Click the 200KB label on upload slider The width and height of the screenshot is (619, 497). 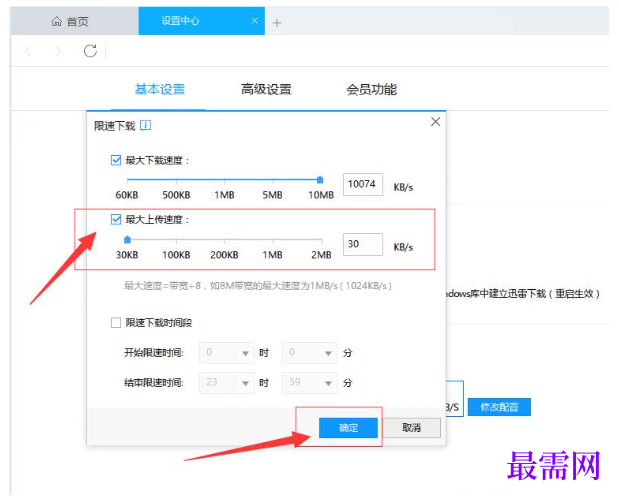[x=224, y=255]
